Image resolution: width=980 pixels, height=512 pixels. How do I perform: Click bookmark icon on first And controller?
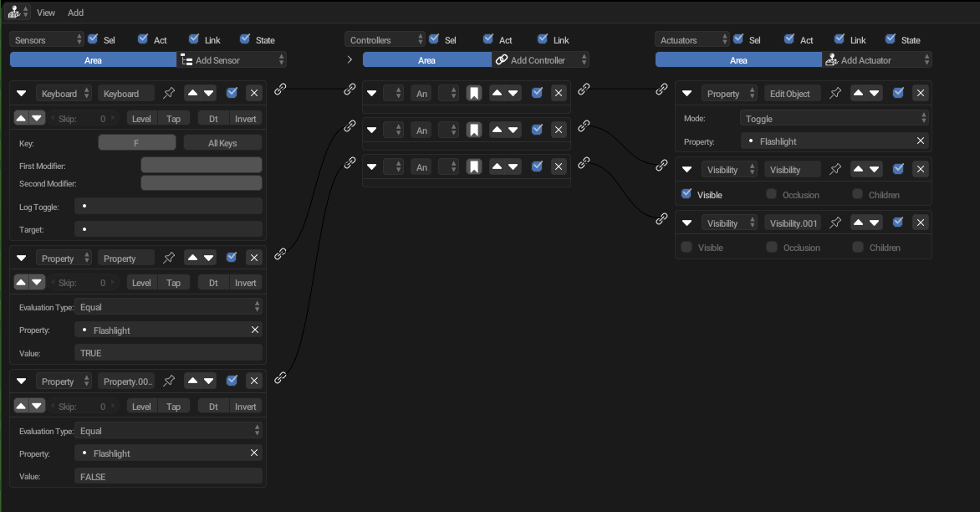tap(474, 94)
